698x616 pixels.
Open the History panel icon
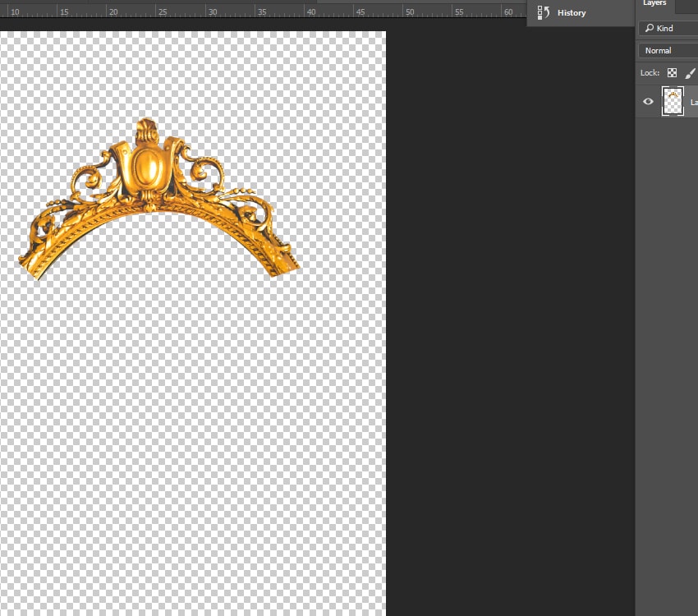(x=543, y=12)
